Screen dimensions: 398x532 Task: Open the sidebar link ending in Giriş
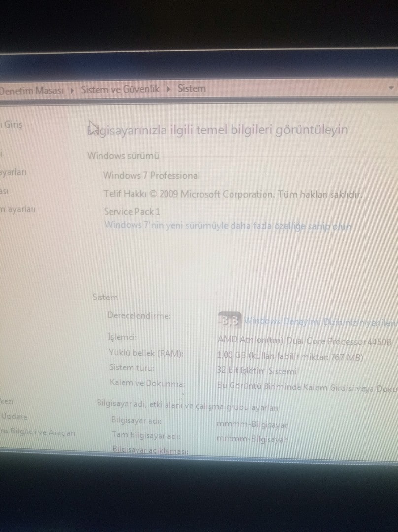(x=11, y=125)
